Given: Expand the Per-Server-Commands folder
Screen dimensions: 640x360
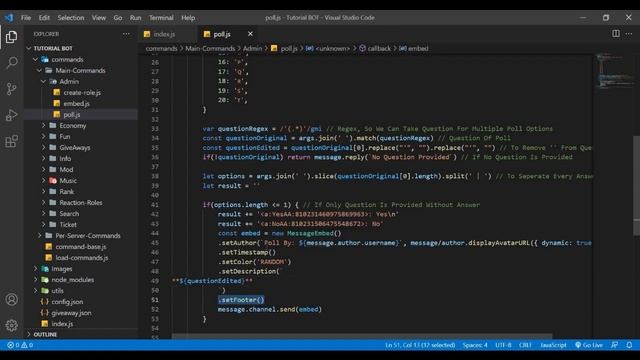Looking at the screenshot, I should click(88, 236).
